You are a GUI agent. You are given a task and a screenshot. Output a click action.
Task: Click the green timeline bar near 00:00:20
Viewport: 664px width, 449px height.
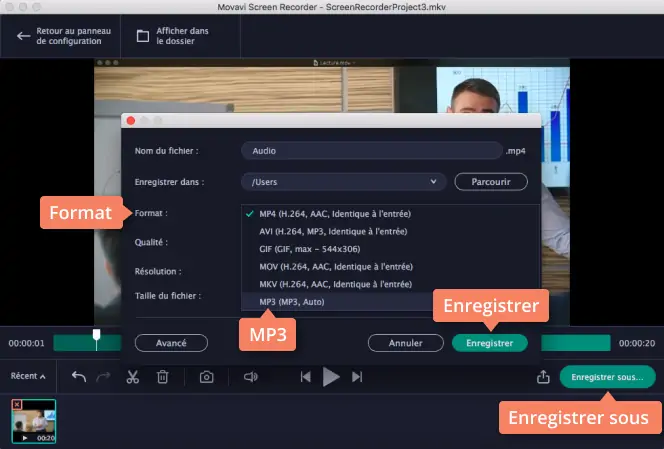tap(575, 343)
